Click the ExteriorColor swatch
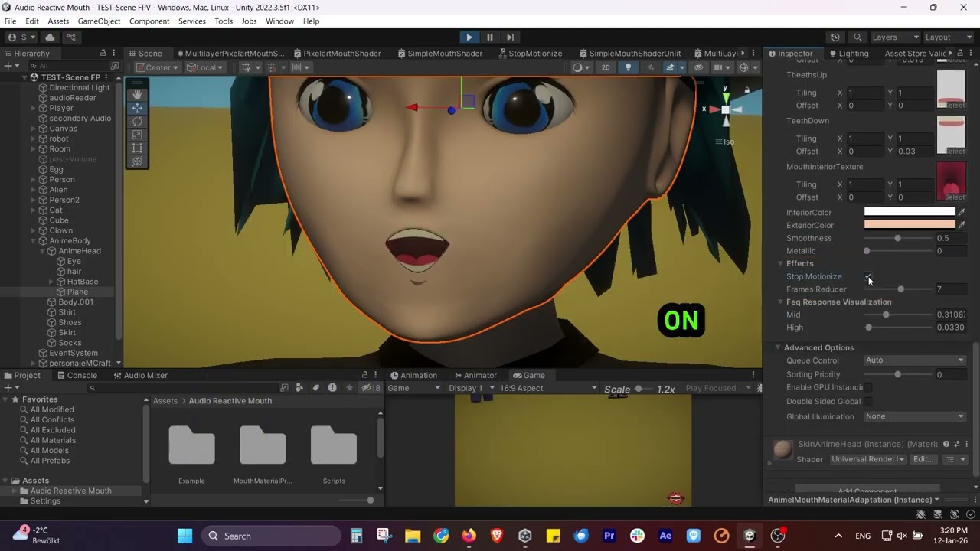The height and width of the screenshot is (551, 980). coord(910,225)
